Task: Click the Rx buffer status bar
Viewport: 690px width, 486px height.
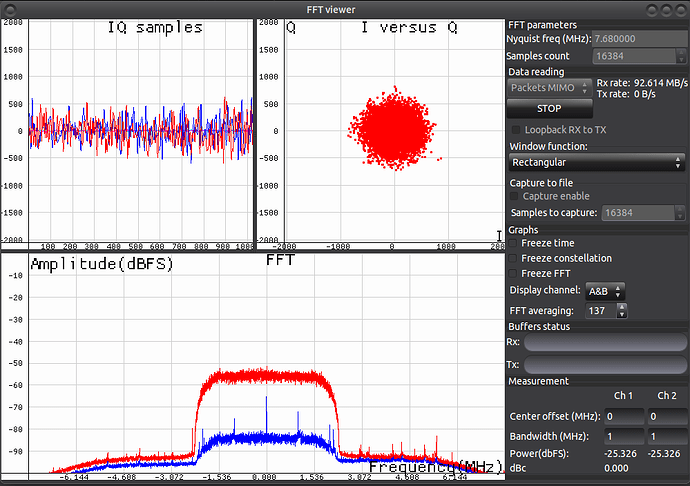Action: point(603,344)
